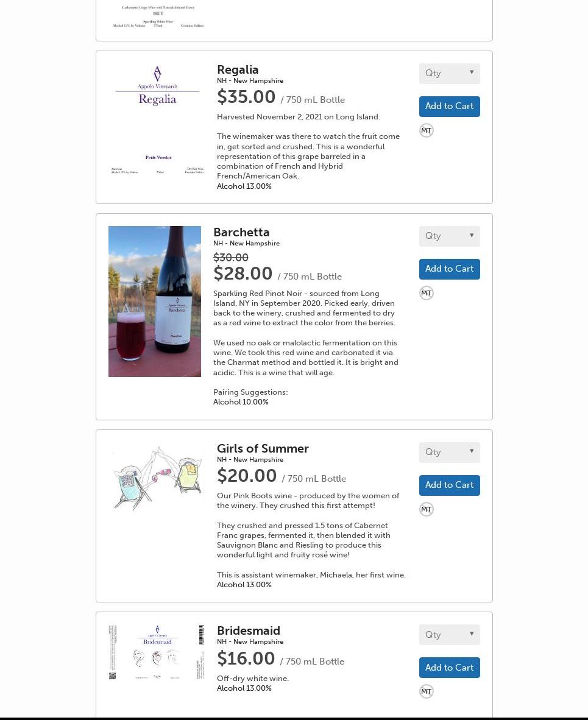588x720 pixels.
Task: Click the Bridesmaid product name
Action: pos(249,631)
